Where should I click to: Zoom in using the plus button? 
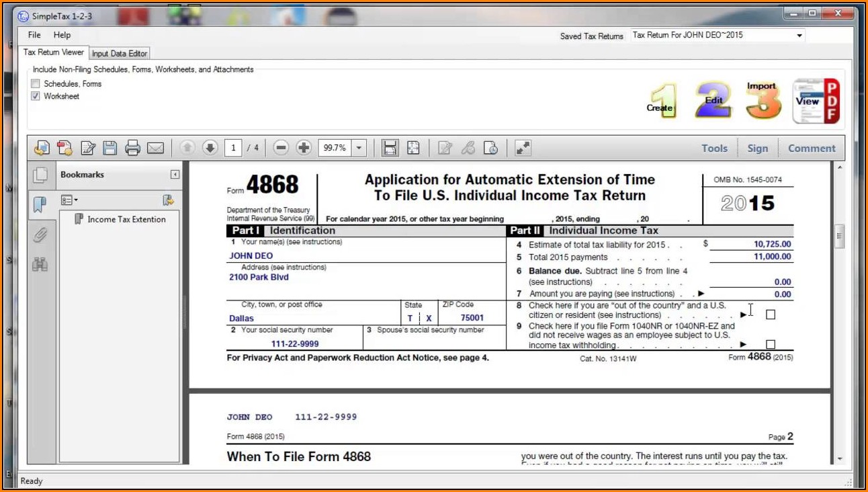(x=304, y=148)
